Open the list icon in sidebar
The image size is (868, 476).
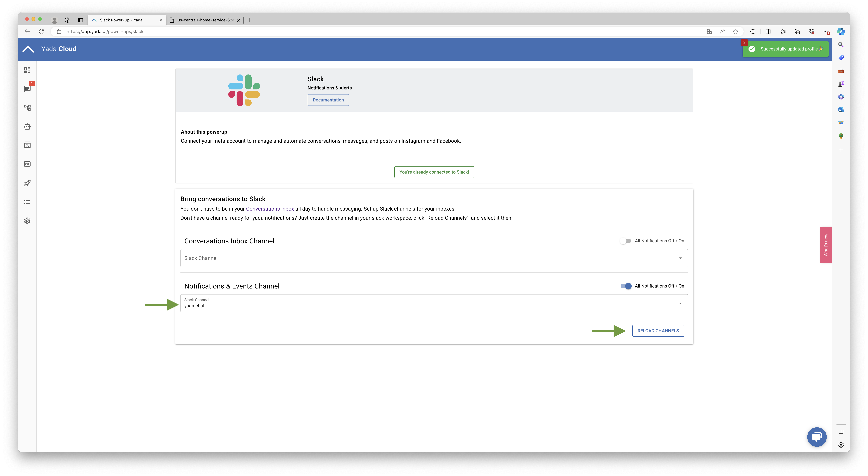point(27,202)
